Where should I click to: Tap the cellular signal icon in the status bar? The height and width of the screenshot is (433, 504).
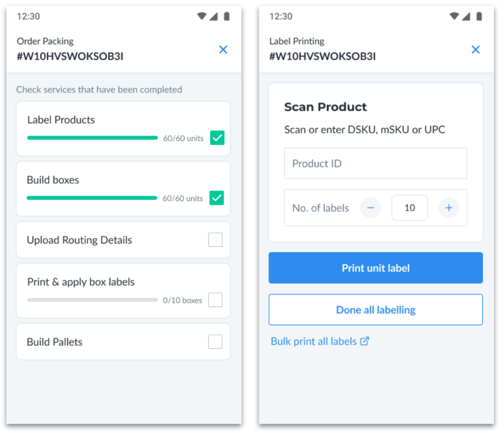pyautogui.click(x=214, y=16)
